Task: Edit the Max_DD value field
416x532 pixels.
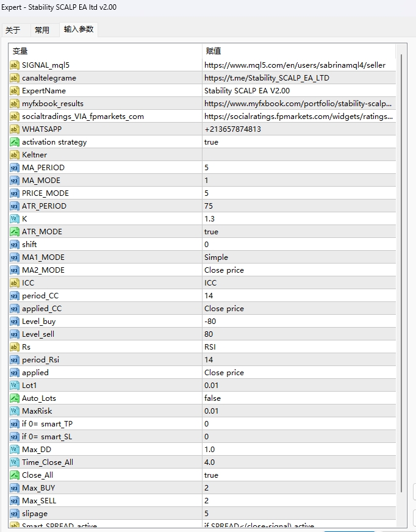Action: pos(298,450)
